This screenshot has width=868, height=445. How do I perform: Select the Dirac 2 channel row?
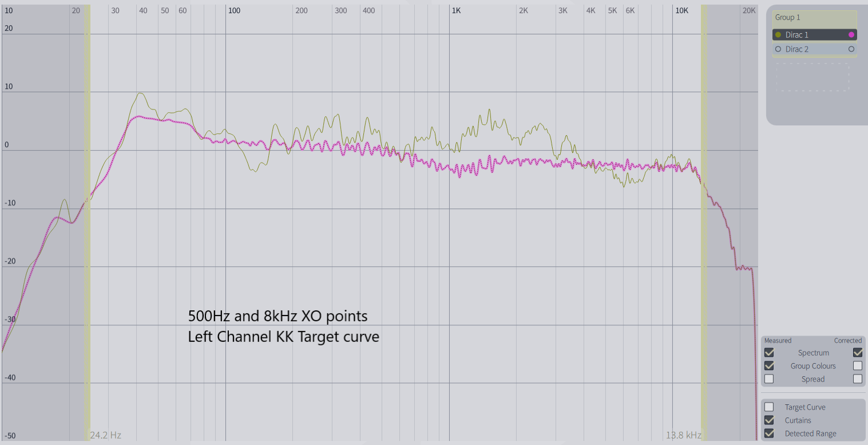[x=815, y=49]
